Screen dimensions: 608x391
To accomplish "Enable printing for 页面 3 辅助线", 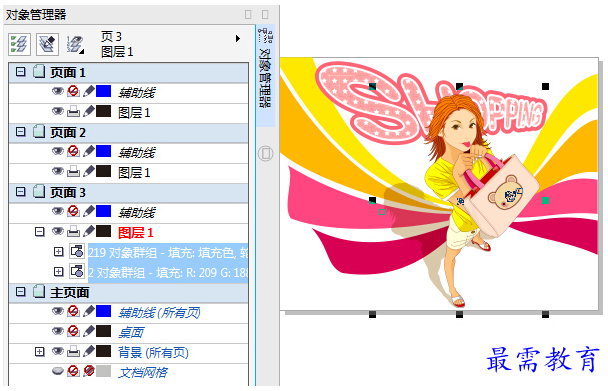I will point(73,211).
